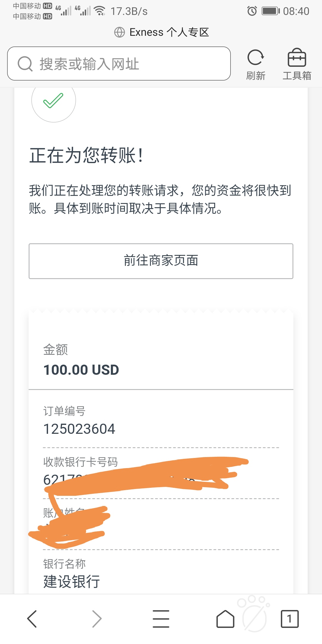Screen dimensions: 322x644
Task: Tap the Exness 个人专区 page title
Action: [169, 32]
